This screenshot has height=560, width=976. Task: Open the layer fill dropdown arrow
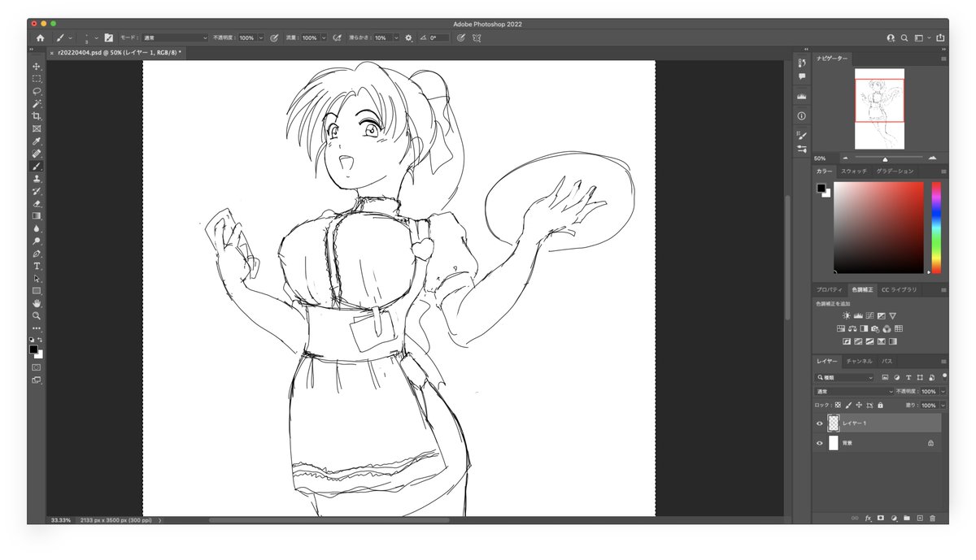pyautogui.click(x=943, y=405)
